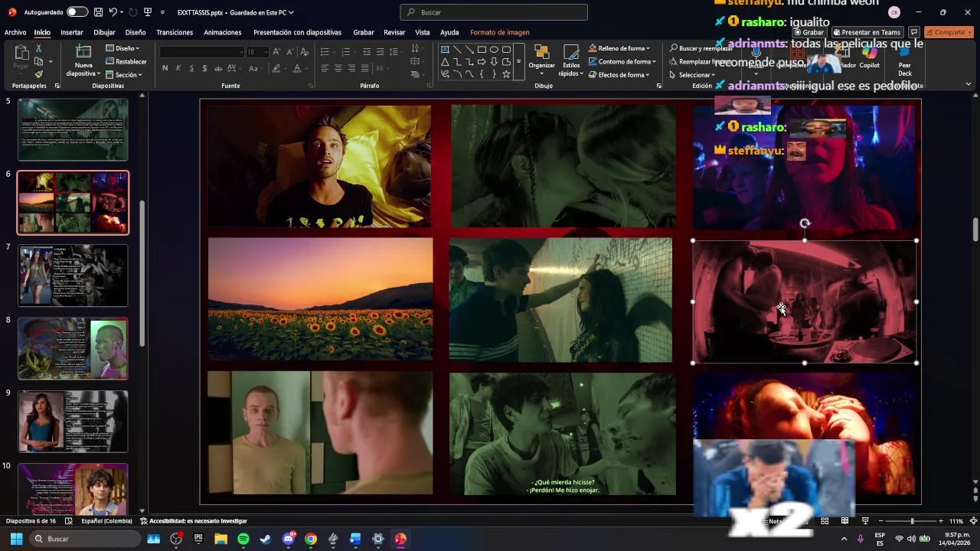Select the text box shape in gallery
980x551 pixels.
tap(445, 50)
